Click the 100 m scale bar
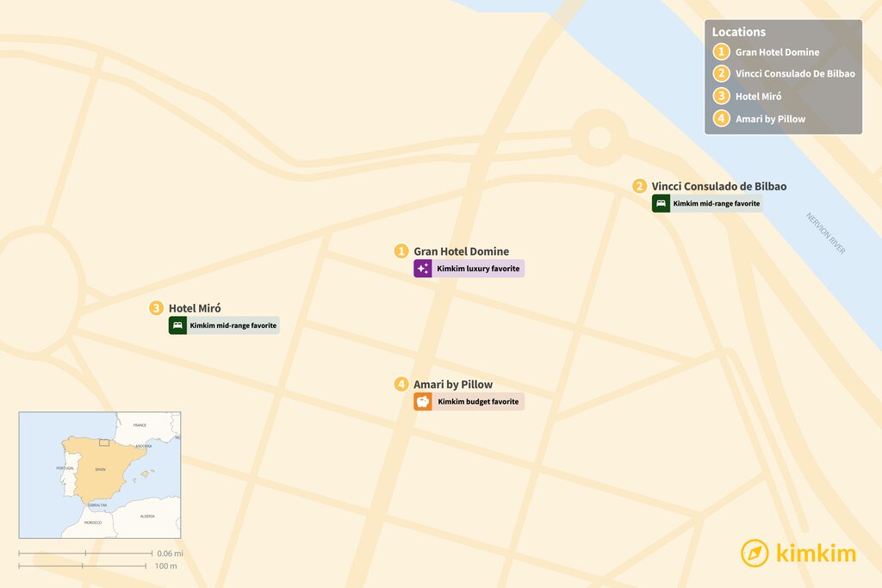Screen dimensions: 882x588 83,566
